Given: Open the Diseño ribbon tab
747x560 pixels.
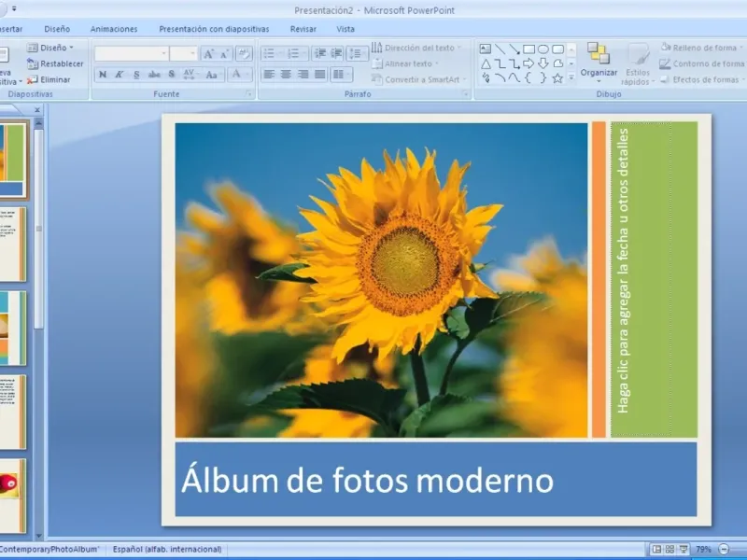Looking at the screenshot, I should coord(57,29).
